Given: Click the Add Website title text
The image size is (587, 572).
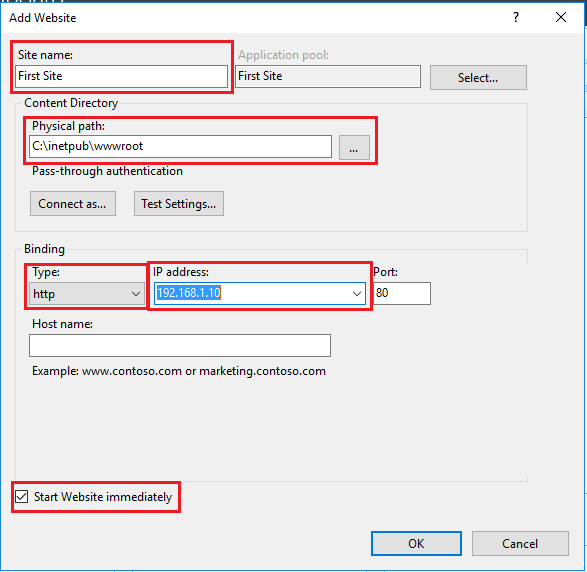Looking at the screenshot, I should 43,18.
